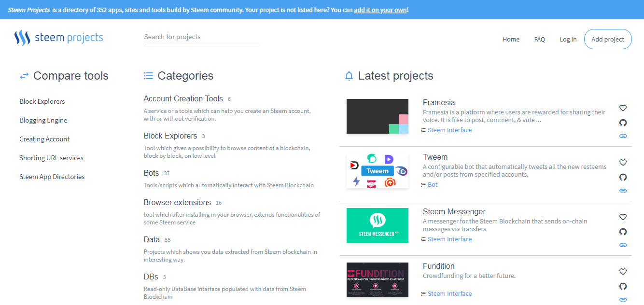
Task: Open Shorting URL services comparison
Action: 51,158
